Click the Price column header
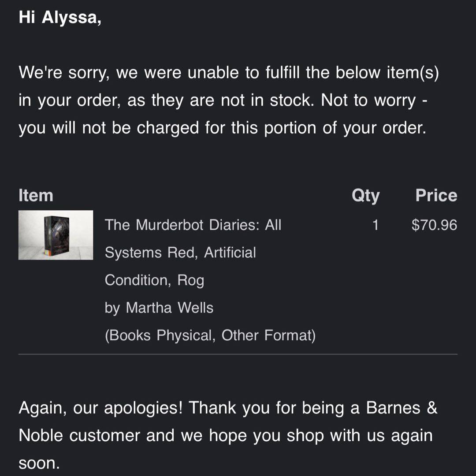 [436, 196]
